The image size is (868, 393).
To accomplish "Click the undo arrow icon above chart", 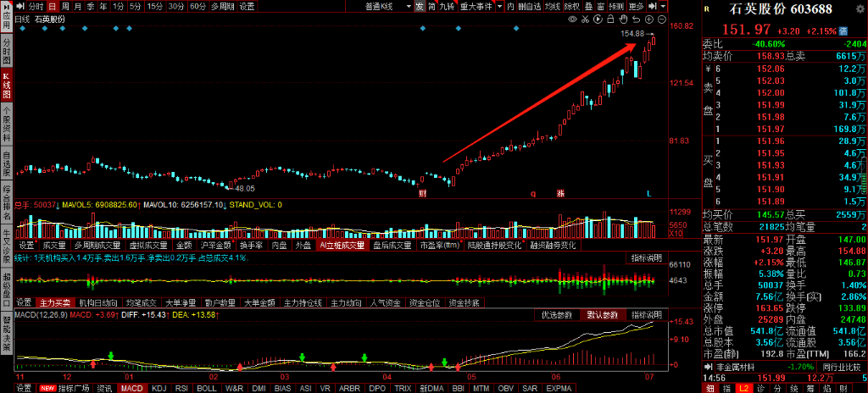I will tap(636, 19).
